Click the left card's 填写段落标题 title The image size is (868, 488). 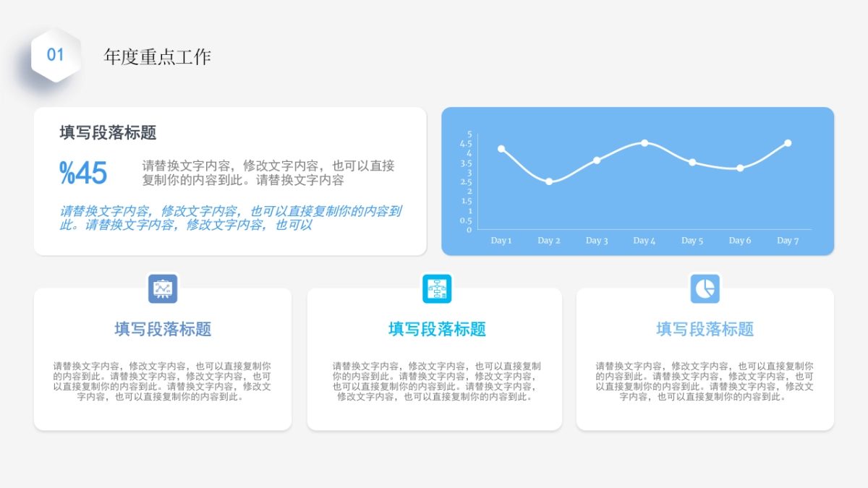pyautogui.click(x=163, y=329)
